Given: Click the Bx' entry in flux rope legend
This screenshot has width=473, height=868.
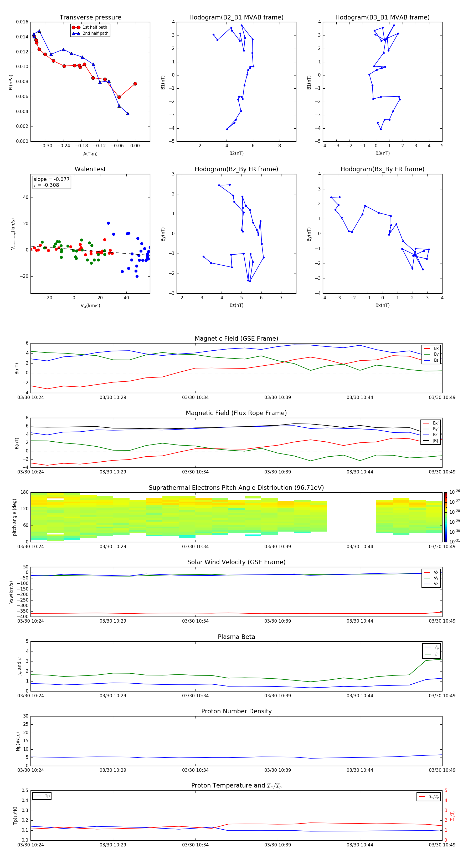Looking at the screenshot, I should (x=431, y=423).
